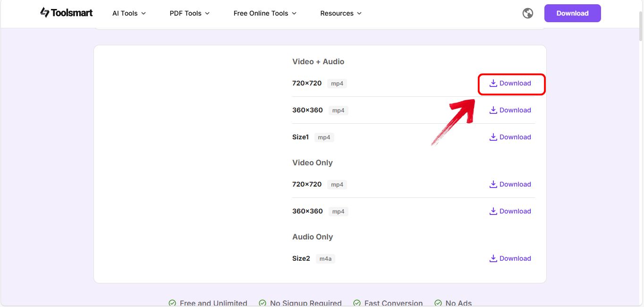Download the Video Only 720×720 mp4
Viewport: 644px width, 307px height.
[510, 184]
